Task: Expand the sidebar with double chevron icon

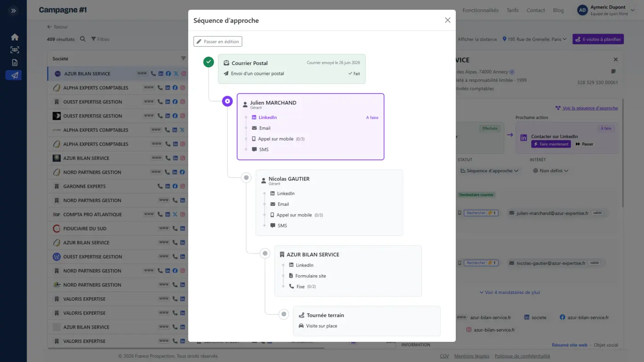Action: [13, 11]
